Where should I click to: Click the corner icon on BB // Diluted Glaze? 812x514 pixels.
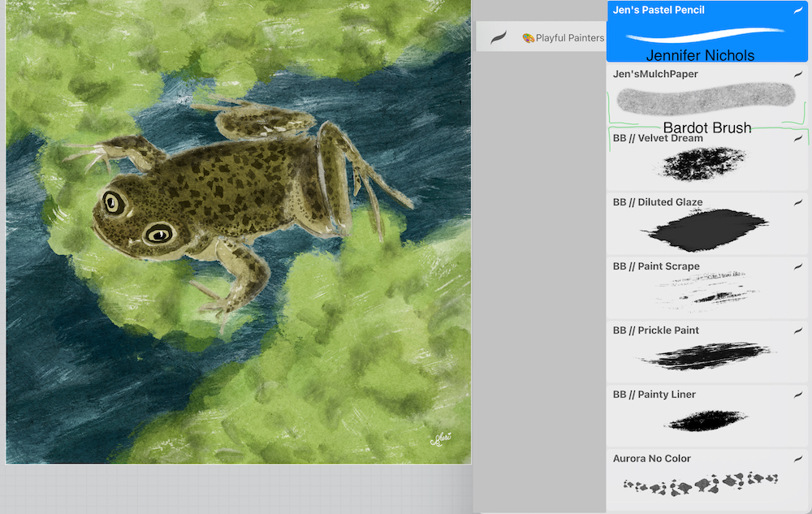click(797, 203)
